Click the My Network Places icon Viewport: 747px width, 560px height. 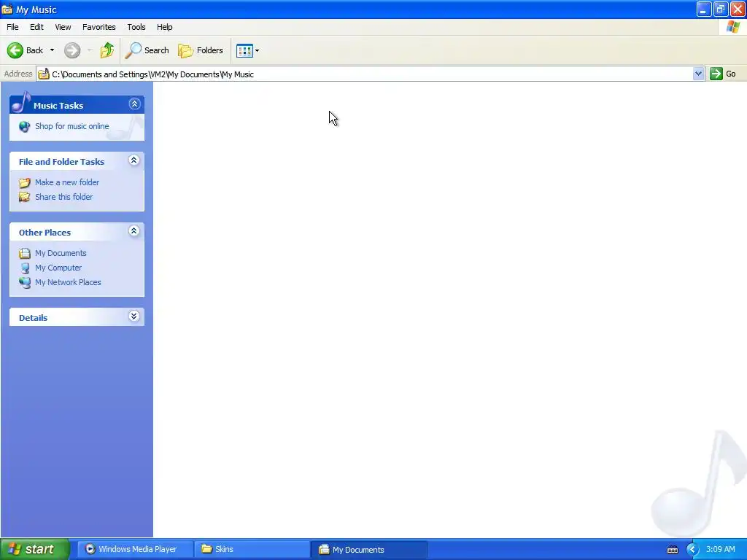point(24,282)
